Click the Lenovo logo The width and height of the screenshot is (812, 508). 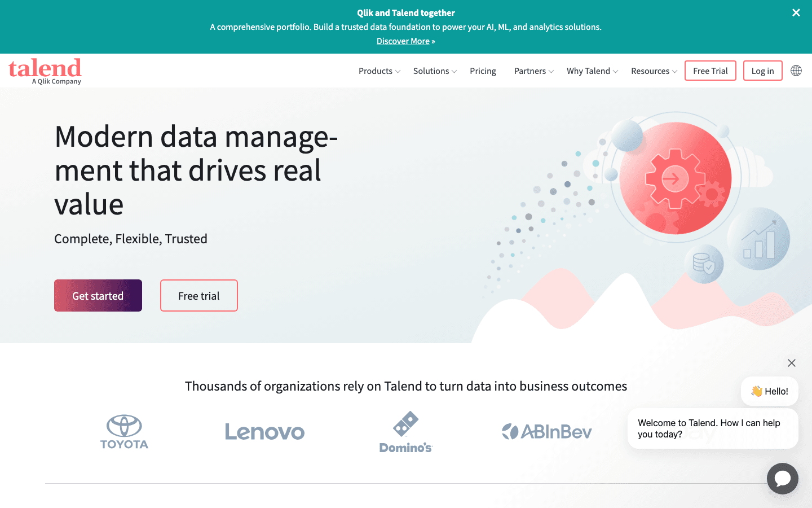pyautogui.click(x=264, y=432)
